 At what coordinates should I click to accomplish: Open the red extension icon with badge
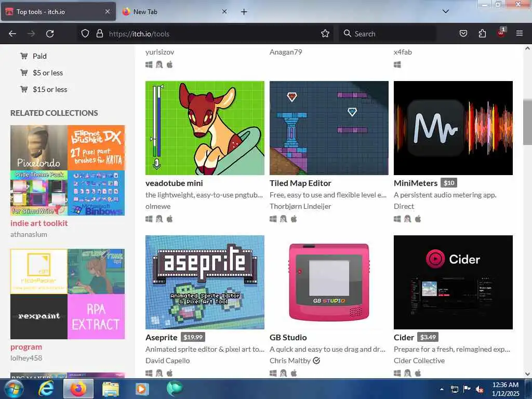click(501, 33)
